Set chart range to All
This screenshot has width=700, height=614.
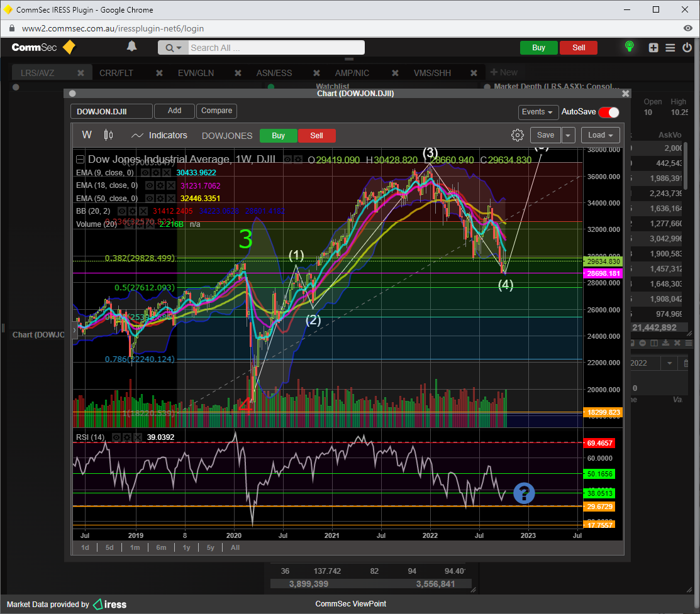(235, 547)
